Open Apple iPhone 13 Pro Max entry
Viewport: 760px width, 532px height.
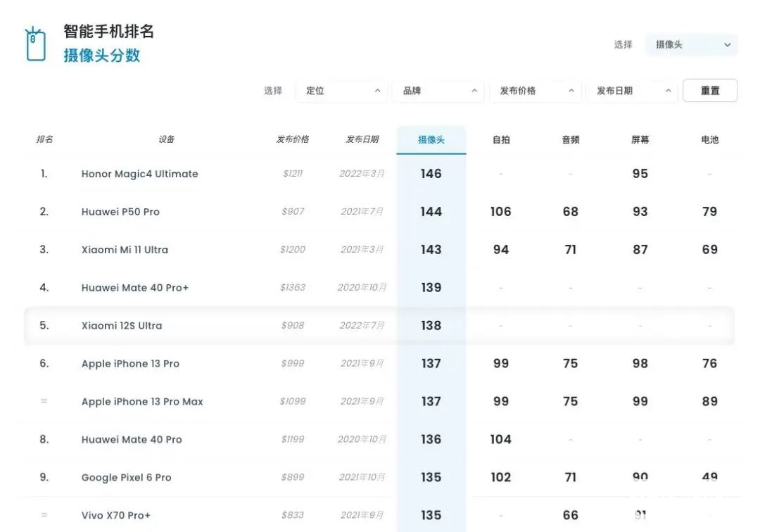[x=142, y=402]
